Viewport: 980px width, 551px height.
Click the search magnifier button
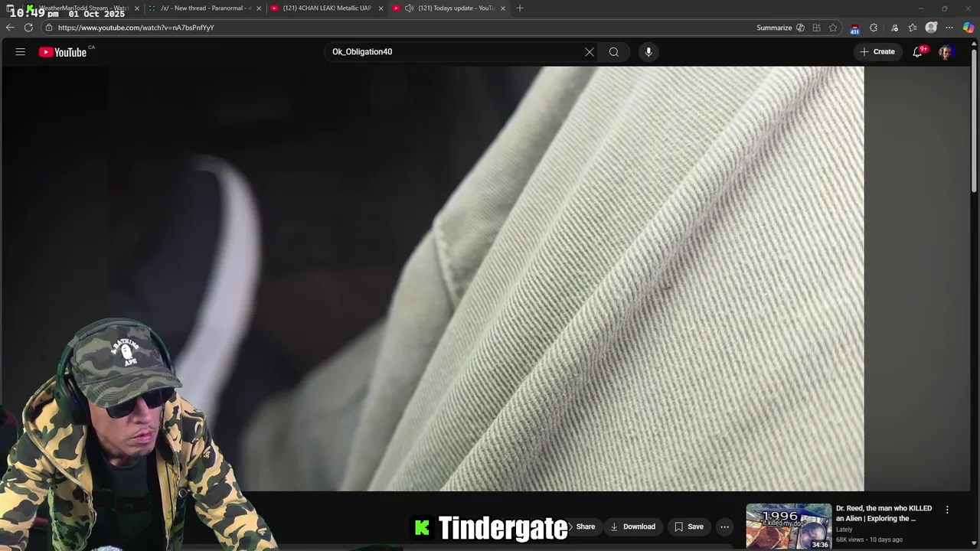614,52
